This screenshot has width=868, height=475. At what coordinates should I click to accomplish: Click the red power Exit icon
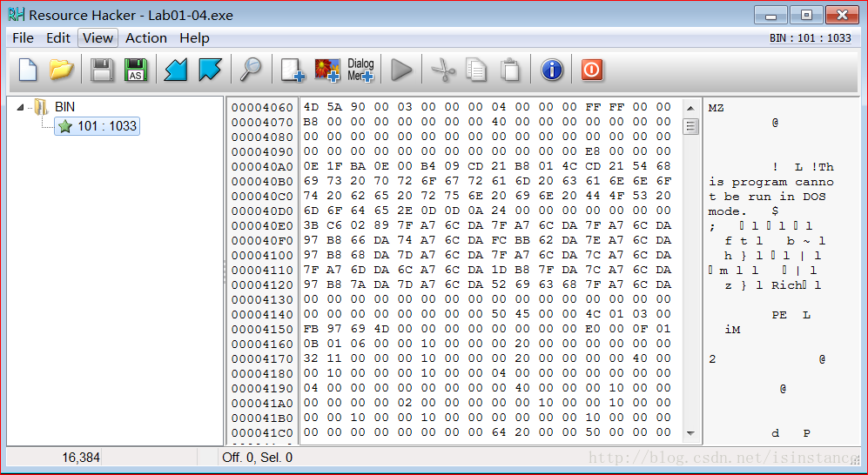[592, 70]
